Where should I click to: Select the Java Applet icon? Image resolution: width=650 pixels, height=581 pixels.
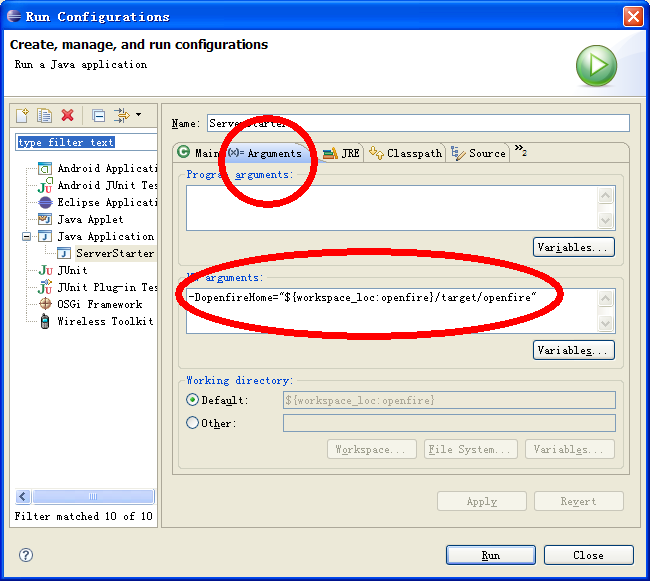pos(45,219)
